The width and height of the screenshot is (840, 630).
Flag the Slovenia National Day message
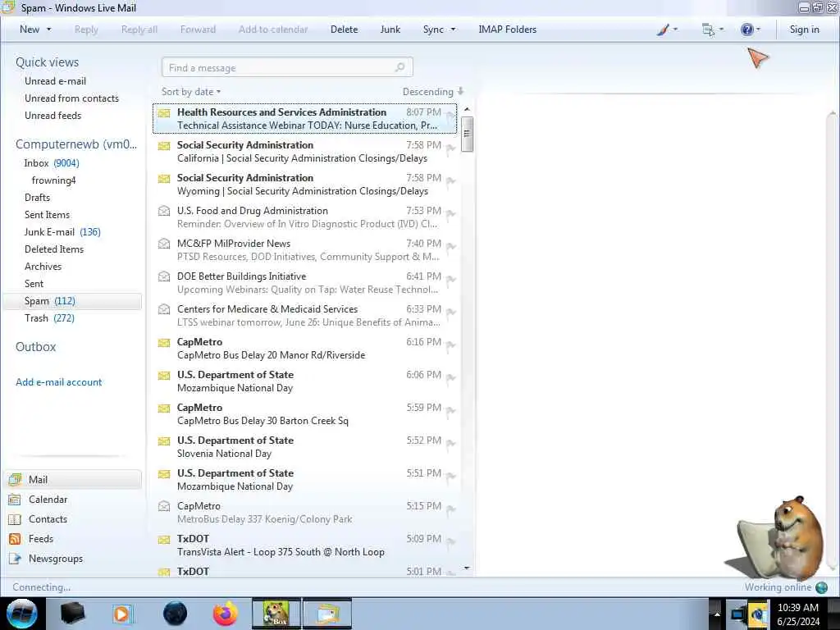click(x=450, y=444)
